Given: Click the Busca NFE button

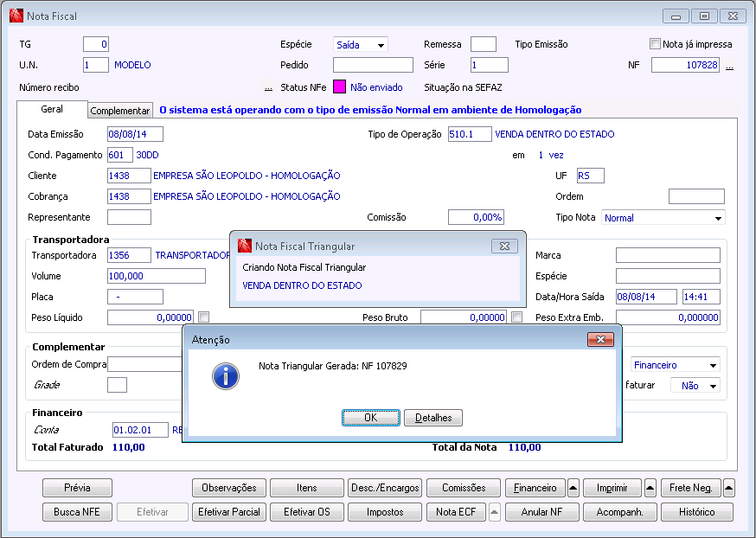Looking at the screenshot, I should coord(77,512).
